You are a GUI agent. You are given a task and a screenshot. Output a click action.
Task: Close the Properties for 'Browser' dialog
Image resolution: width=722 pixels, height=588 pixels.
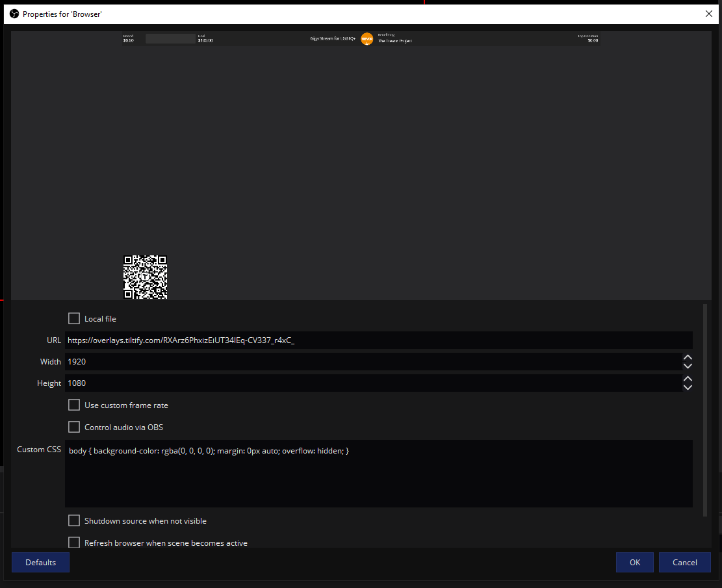(x=708, y=14)
